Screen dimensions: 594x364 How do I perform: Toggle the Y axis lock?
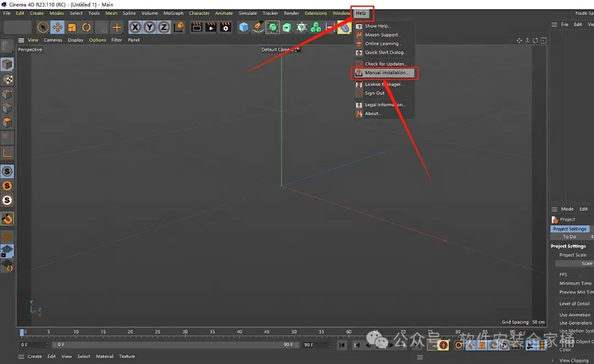[x=150, y=27]
